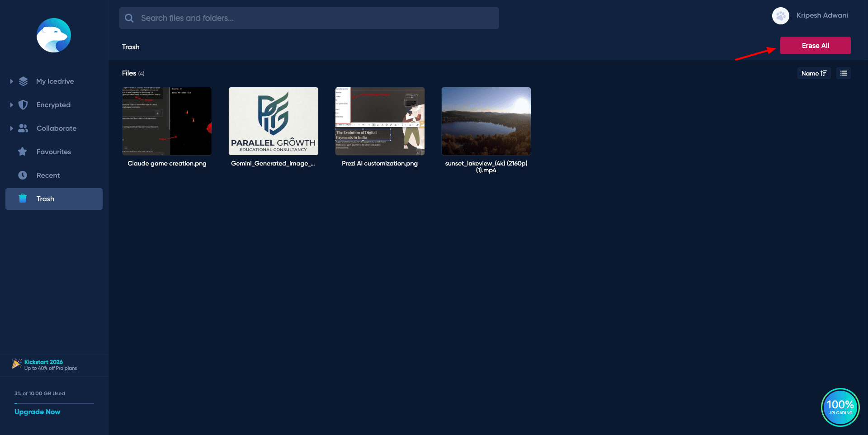
Task: Expand the Collaborate section arrow
Action: tap(12, 128)
